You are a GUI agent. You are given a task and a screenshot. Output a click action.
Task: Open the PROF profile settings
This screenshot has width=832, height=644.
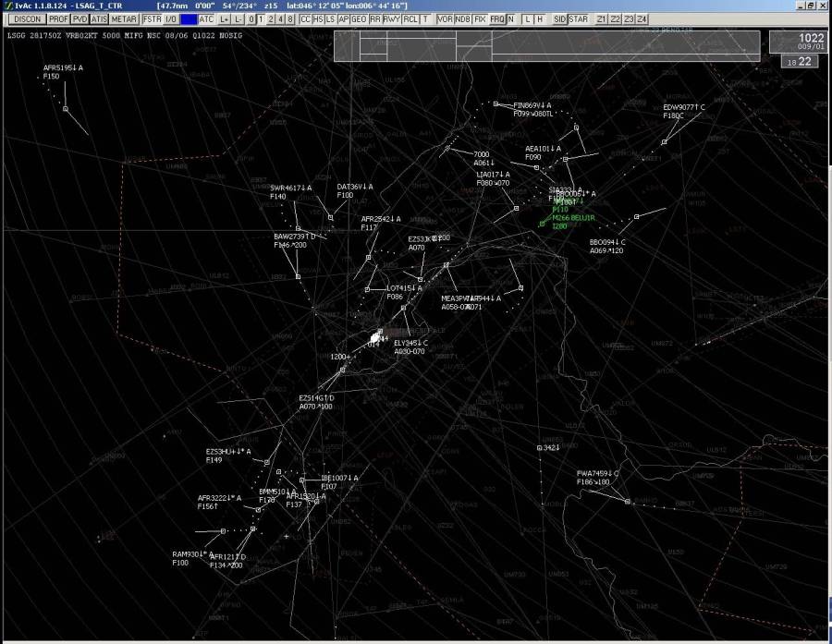click(x=58, y=18)
